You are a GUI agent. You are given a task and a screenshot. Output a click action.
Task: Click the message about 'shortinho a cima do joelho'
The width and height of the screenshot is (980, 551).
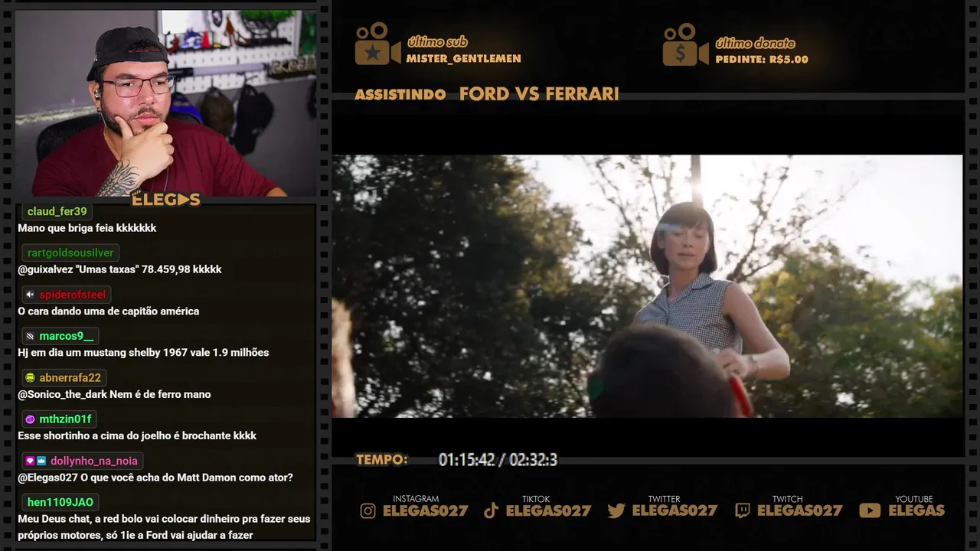137,435
